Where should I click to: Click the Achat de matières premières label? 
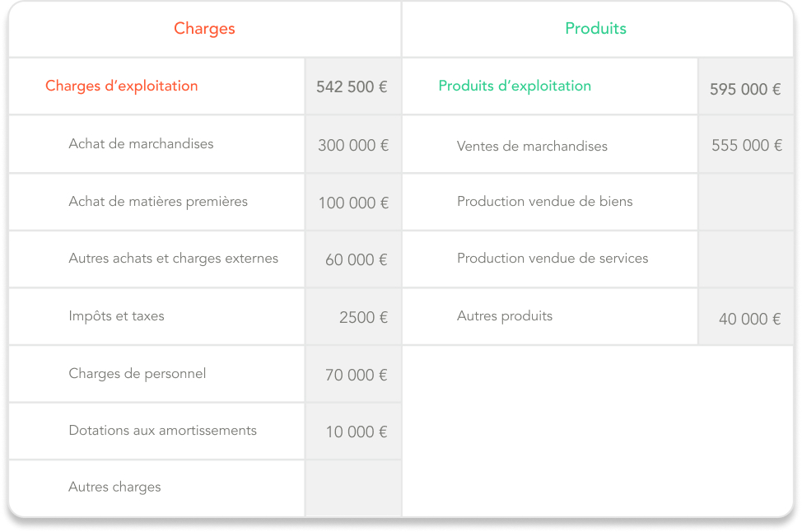[x=158, y=202]
